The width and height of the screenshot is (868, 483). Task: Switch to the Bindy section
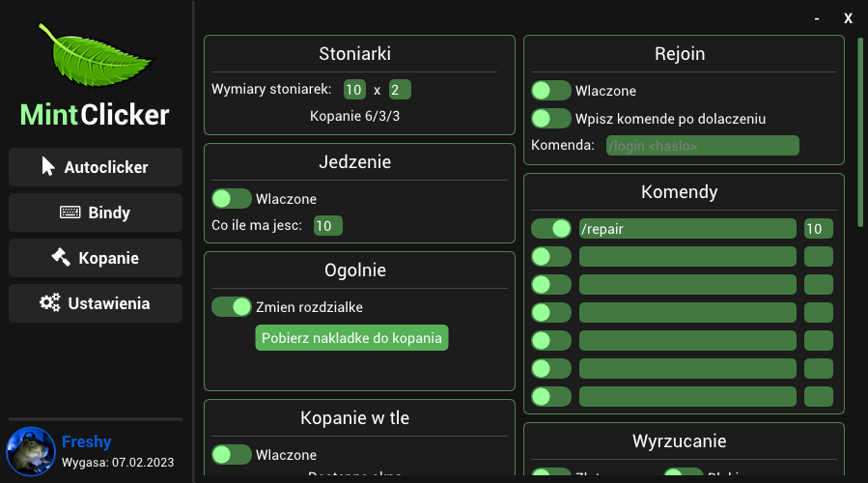96,213
